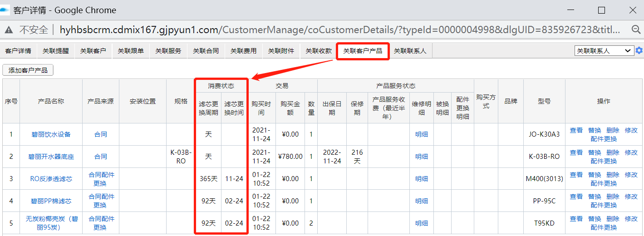Click the 添加客户产品 button
The height and width of the screenshot is (236, 644).
28,70
